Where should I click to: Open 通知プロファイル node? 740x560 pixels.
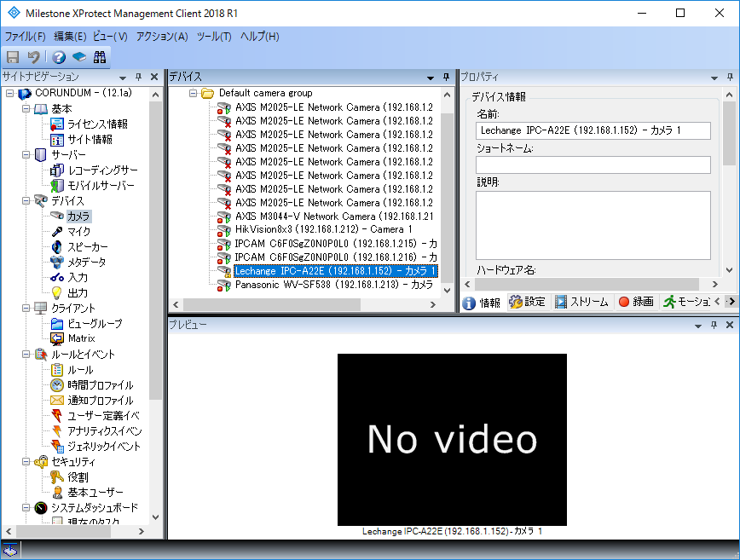point(100,401)
